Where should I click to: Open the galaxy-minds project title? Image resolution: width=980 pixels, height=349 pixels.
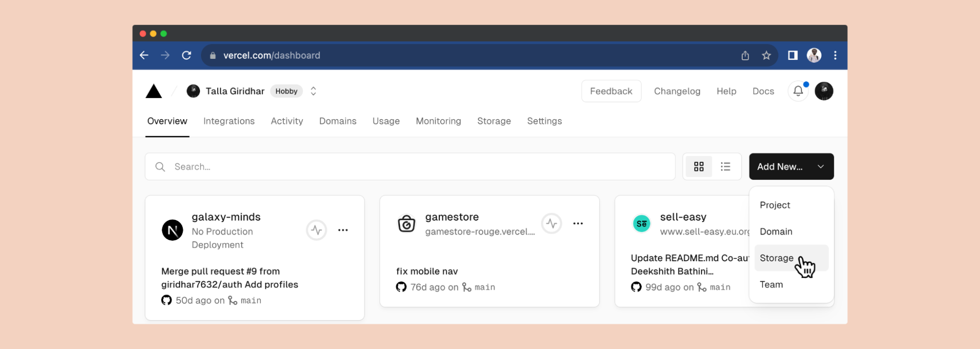pyautogui.click(x=226, y=217)
